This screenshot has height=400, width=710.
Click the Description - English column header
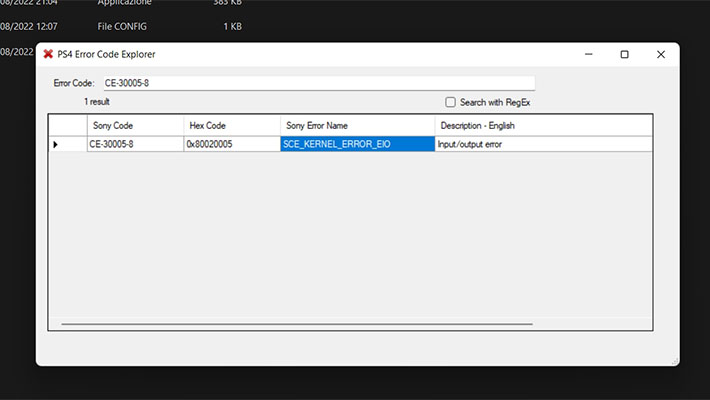tap(543, 125)
